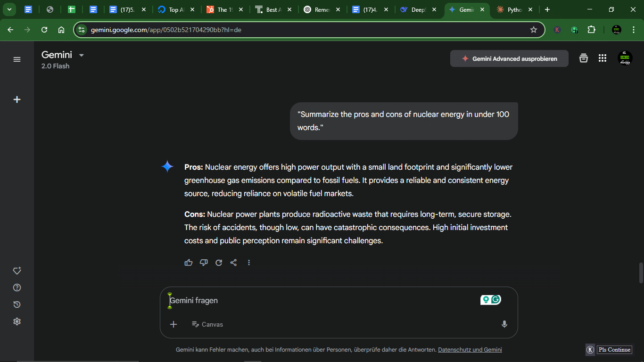Click the Pls Continue button

(x=615, y=350)
